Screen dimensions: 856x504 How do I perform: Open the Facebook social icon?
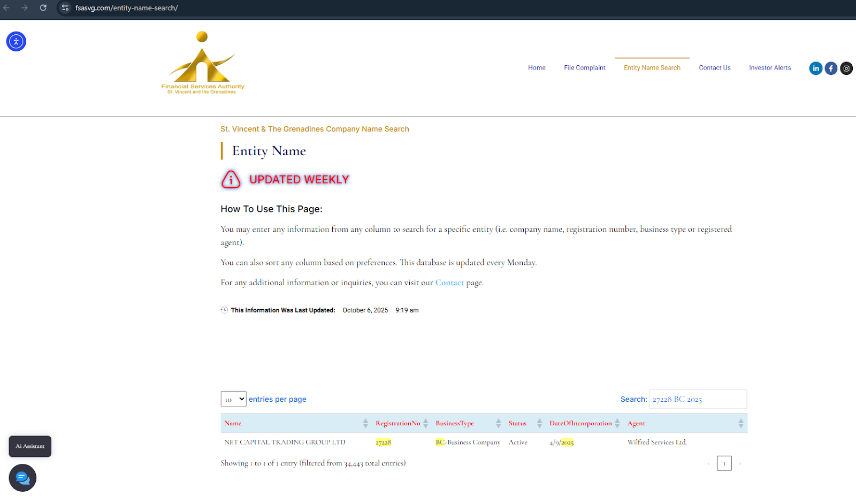[831, 68]
